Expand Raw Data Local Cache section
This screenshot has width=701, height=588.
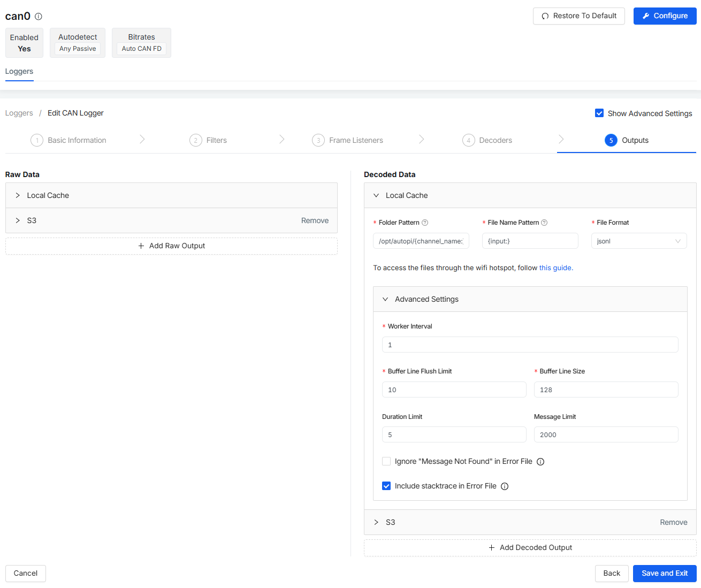tap(171, 195)
